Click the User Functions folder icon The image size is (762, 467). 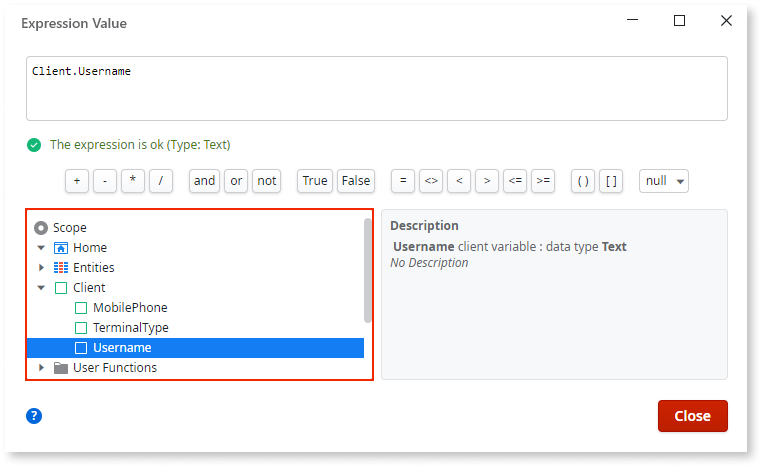[x=61, y=368]
